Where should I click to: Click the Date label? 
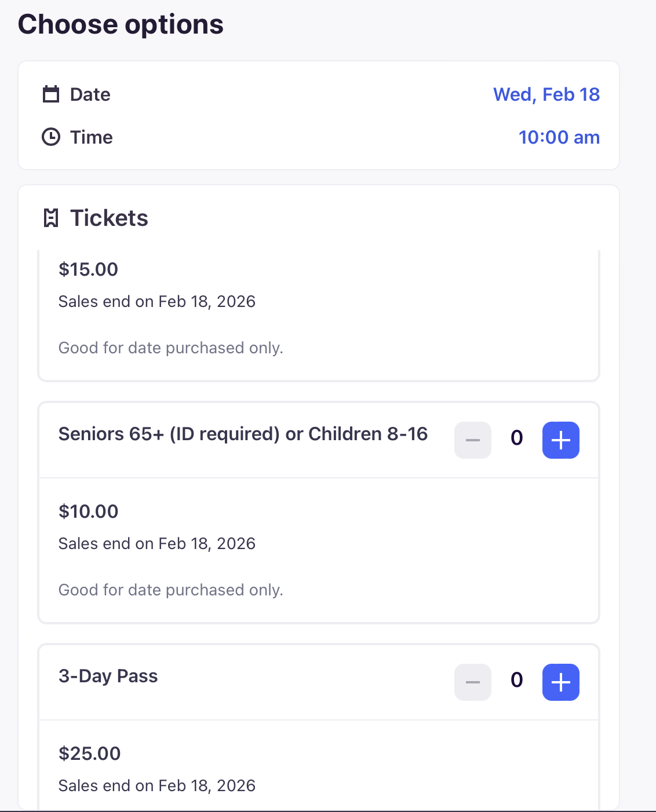tap(90, 94)
